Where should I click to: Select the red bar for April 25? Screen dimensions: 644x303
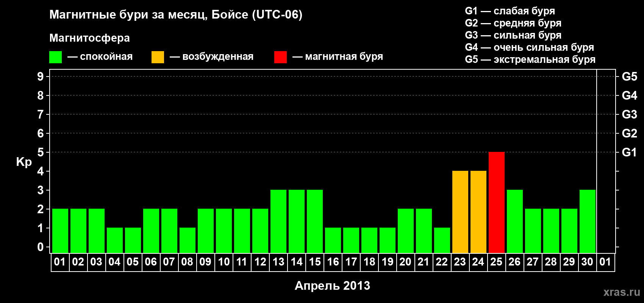tap(497, 203)
